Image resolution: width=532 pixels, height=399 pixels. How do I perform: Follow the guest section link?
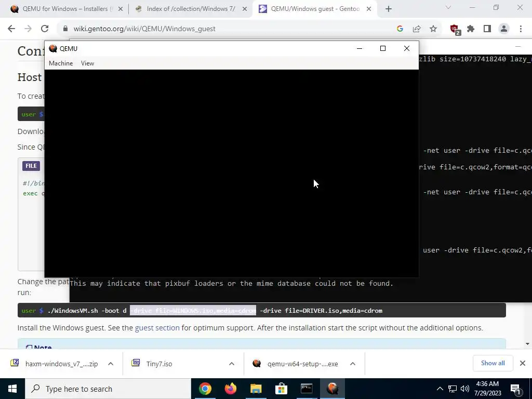tap(157, 328)
